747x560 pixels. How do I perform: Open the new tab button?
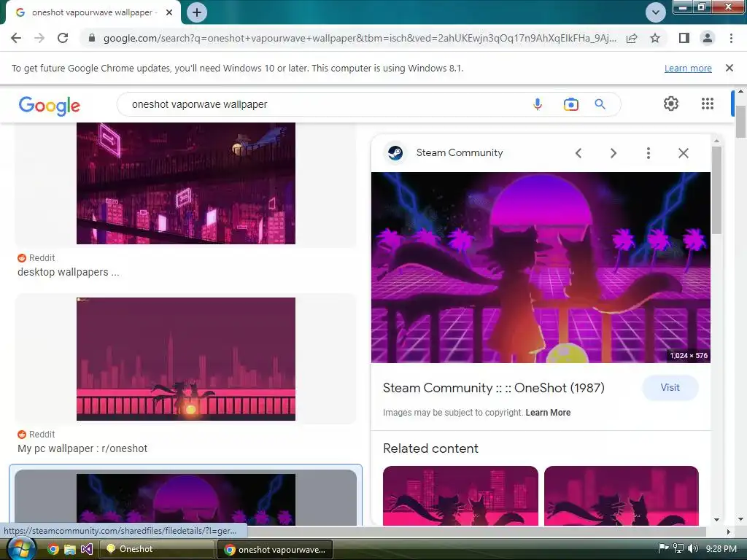point(197,12)
